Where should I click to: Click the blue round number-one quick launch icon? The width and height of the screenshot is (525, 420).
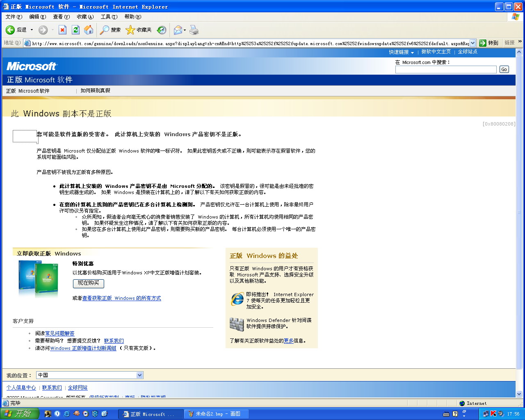tap(57, 414)
